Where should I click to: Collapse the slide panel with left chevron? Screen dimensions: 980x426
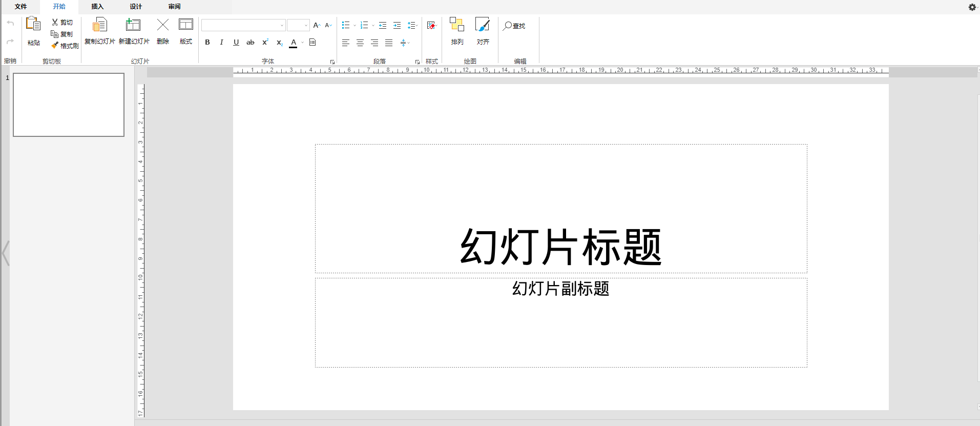click(x=6, y=253)
